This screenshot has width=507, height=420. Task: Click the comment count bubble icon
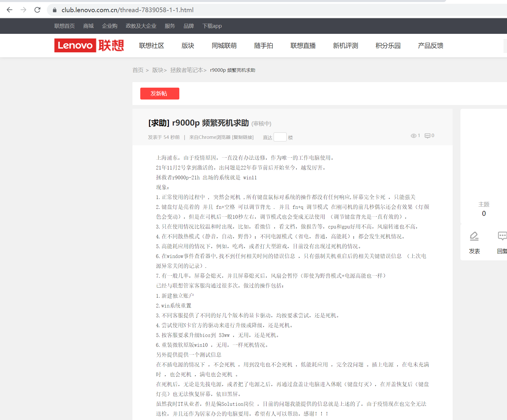(x=427, y=136)
